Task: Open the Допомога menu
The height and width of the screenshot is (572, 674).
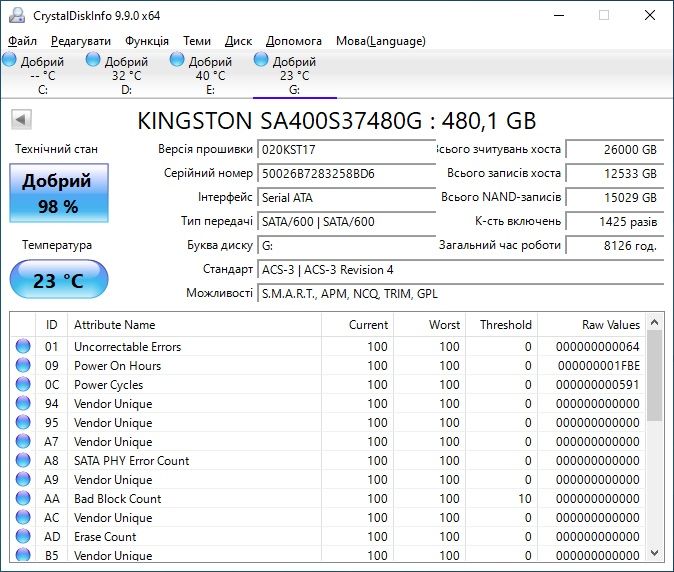Action: pyautogui.click(x=294, y=41)
